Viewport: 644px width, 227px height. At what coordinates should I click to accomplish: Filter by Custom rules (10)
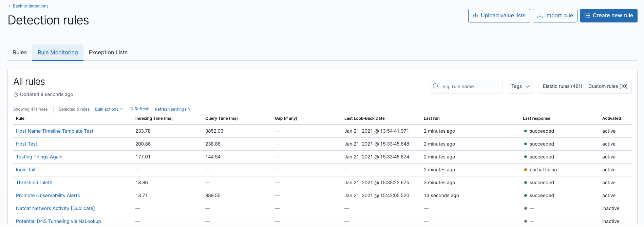pyautogui.click(x=608, y=87)
